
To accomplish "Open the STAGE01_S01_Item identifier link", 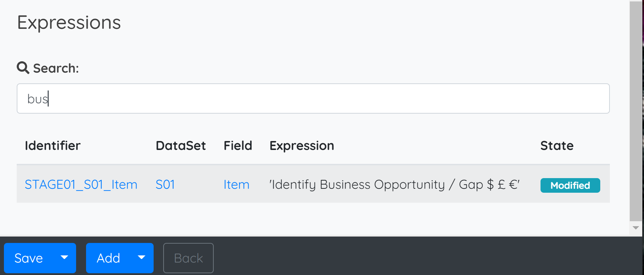I will pos(81,185).
